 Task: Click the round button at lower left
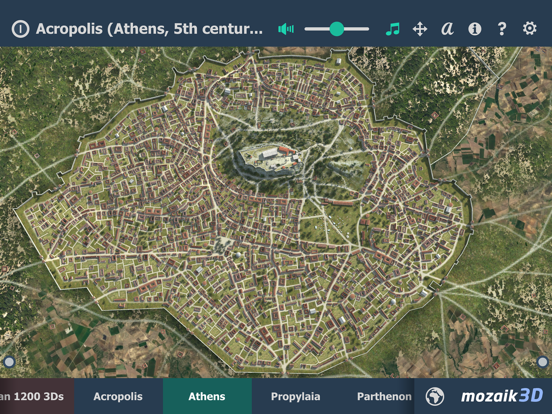tap(9, 362)
